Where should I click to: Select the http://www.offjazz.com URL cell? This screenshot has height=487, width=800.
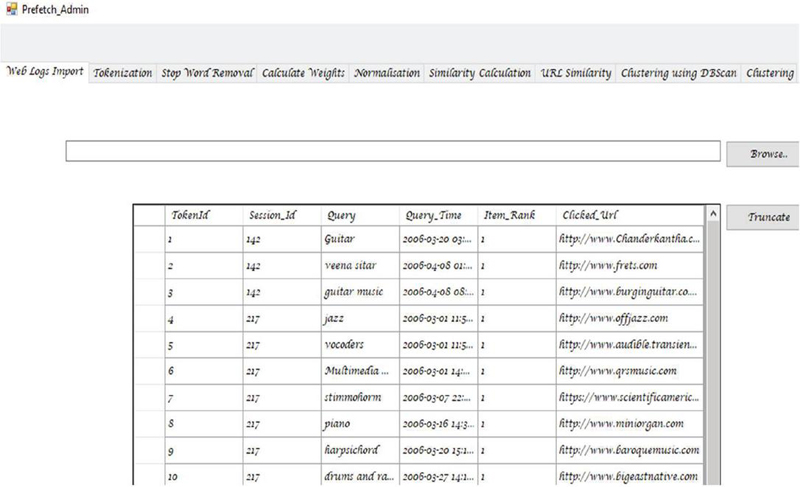tap(630, 318)
